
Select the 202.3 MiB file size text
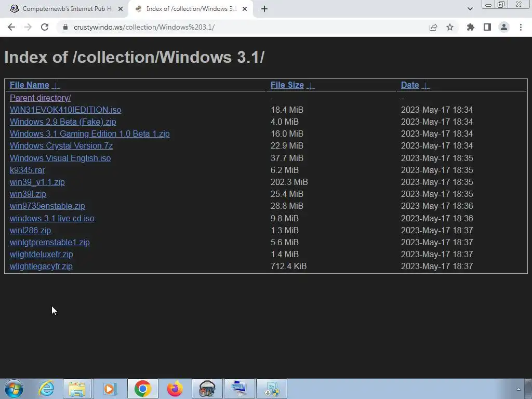pyautogui.click(x=289, y=182)
